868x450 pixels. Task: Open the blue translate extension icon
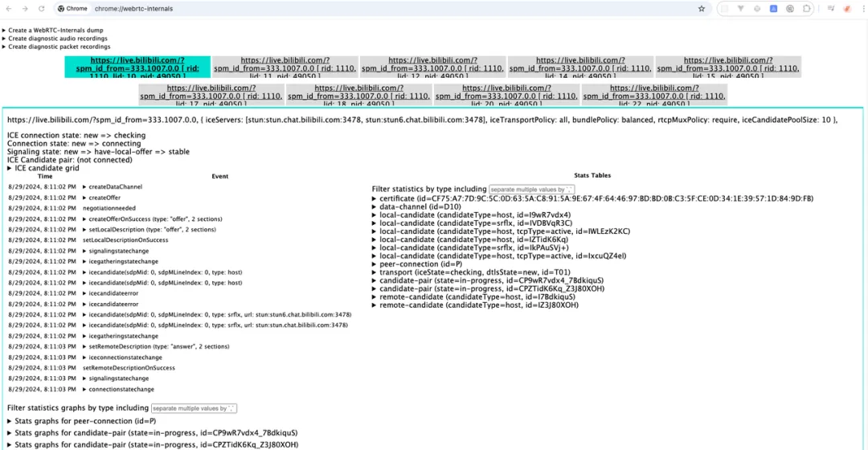773,9
